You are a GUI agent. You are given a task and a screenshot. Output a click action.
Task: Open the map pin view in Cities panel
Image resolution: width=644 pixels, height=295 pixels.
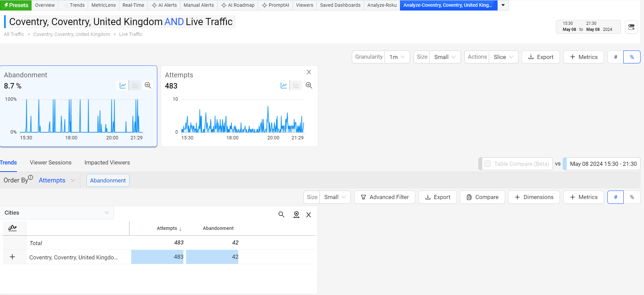[x=296, y=215]
